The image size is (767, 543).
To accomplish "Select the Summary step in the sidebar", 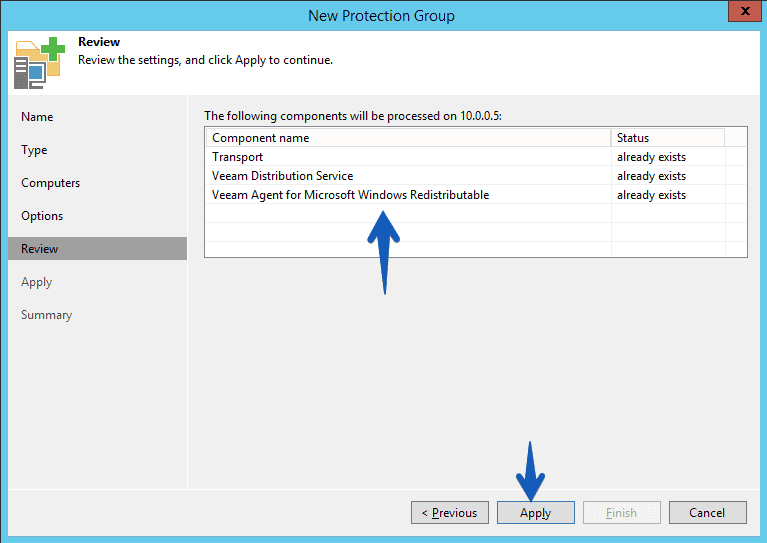I will click(46, 315).
